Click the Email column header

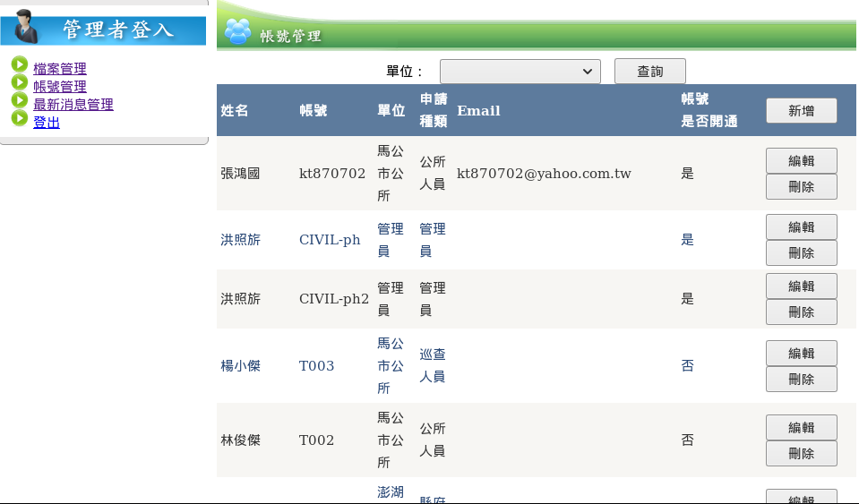point(479,110)
